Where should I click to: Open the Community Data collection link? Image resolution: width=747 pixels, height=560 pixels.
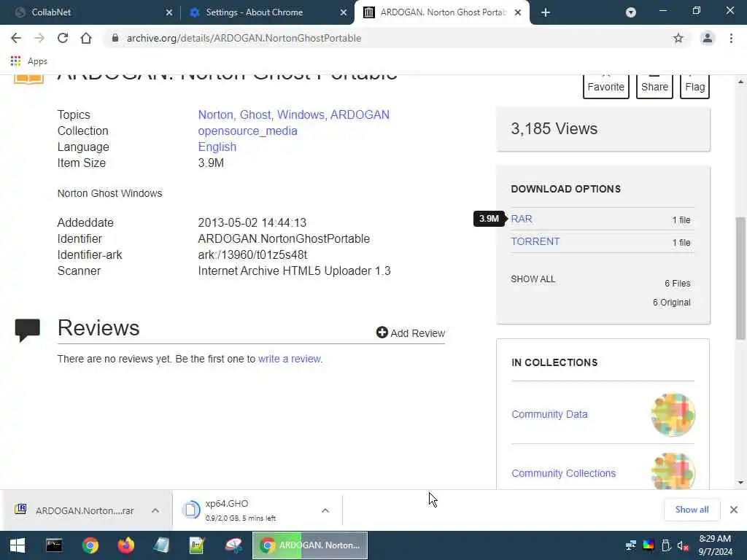[x=549, y=414]
